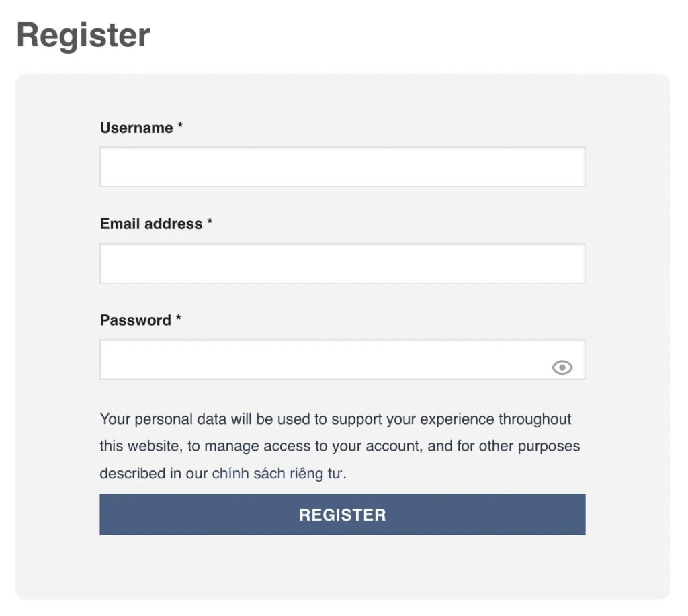Focus the Email address text box

click(342, 263)
